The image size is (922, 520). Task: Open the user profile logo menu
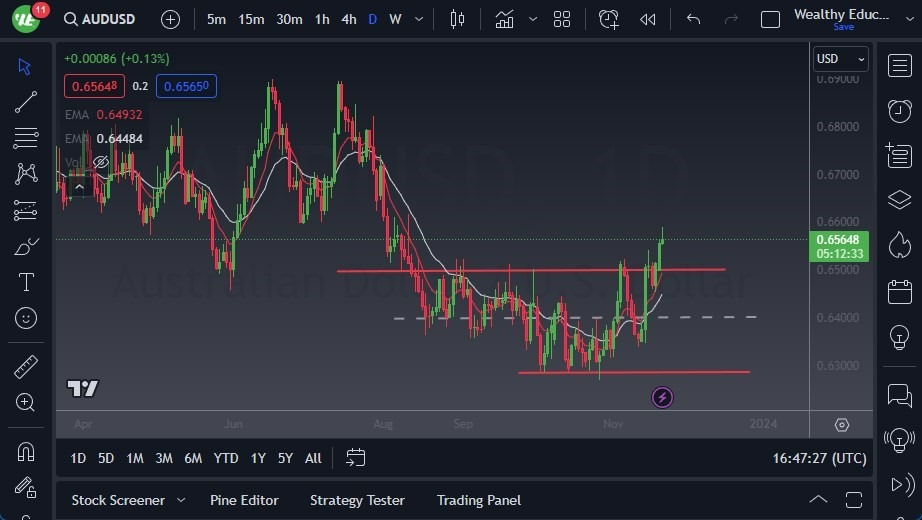coord(25,19)
